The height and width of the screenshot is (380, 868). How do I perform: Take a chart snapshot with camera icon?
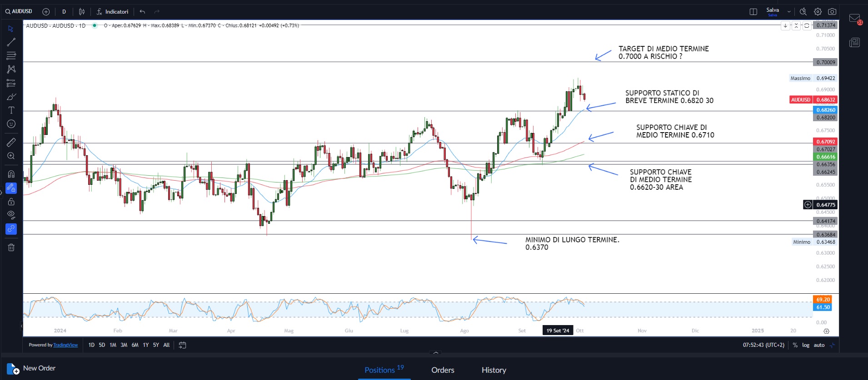click(832, 12)
